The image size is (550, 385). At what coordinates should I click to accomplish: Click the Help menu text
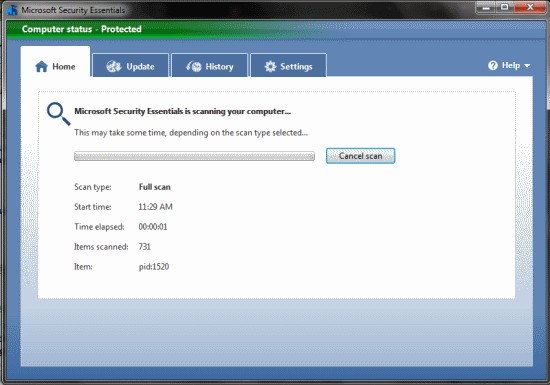[x=511, y=65]
